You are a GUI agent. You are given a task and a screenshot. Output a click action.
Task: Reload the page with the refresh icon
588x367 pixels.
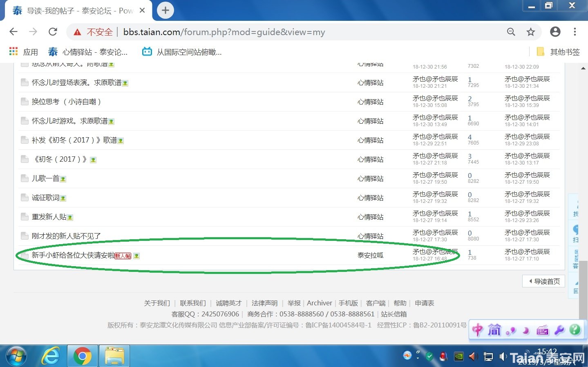(53, 32)
